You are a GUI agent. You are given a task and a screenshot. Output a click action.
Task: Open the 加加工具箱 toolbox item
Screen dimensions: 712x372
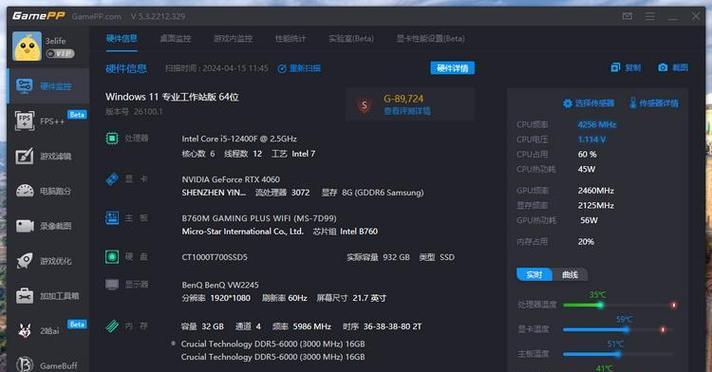tap(48, 296)
